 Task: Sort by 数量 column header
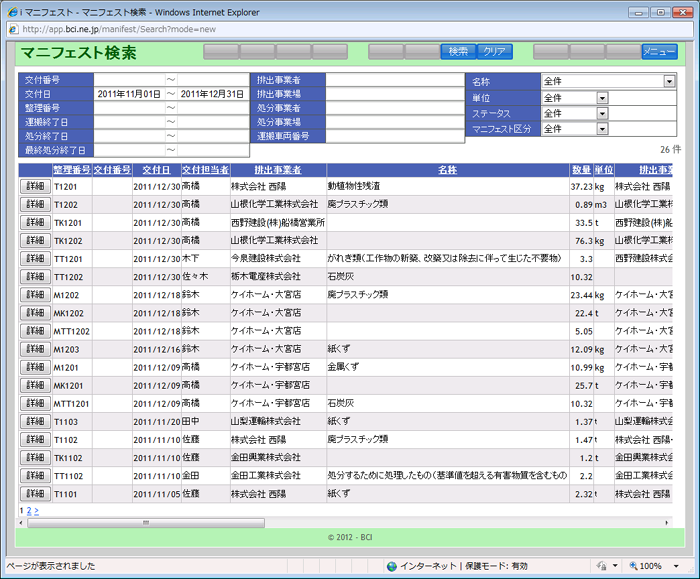pos(582,170)
